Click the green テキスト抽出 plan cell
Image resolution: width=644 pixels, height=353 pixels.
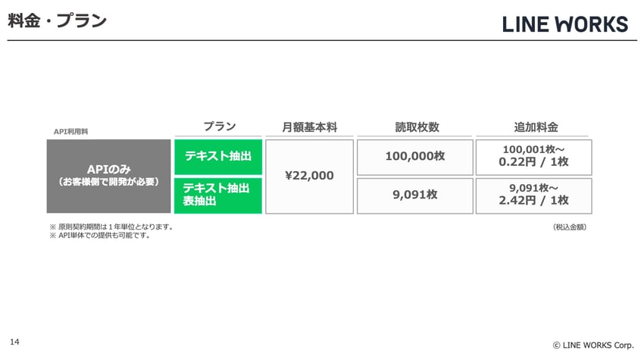click(x=218, y=157)
